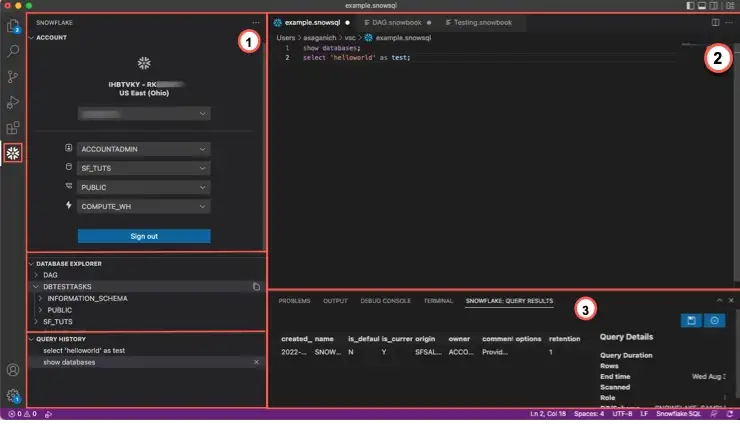
Task: Click UTF-8 encoding in status bar
Action: tap(622, 414)
